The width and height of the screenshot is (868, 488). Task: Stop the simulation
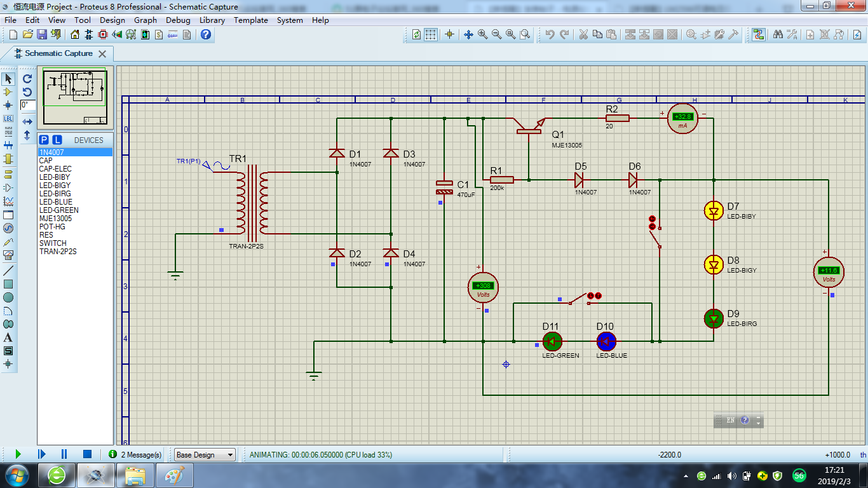pyautogui.click(x=88, y=454)
